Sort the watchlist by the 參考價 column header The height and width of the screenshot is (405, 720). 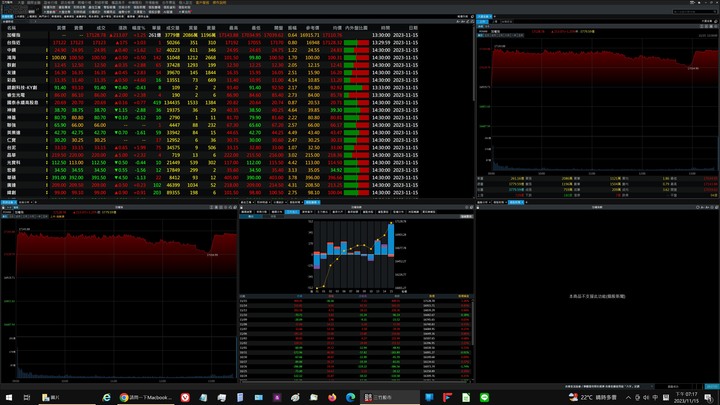[312, 28]
